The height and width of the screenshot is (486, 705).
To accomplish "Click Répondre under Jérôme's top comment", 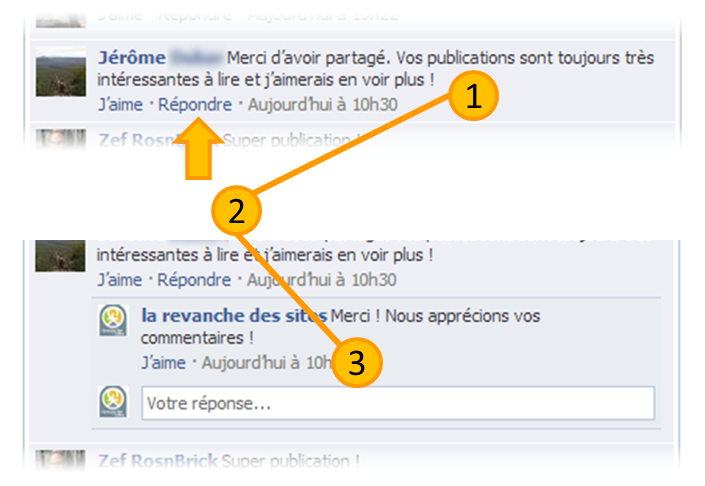I will [195, 105].
